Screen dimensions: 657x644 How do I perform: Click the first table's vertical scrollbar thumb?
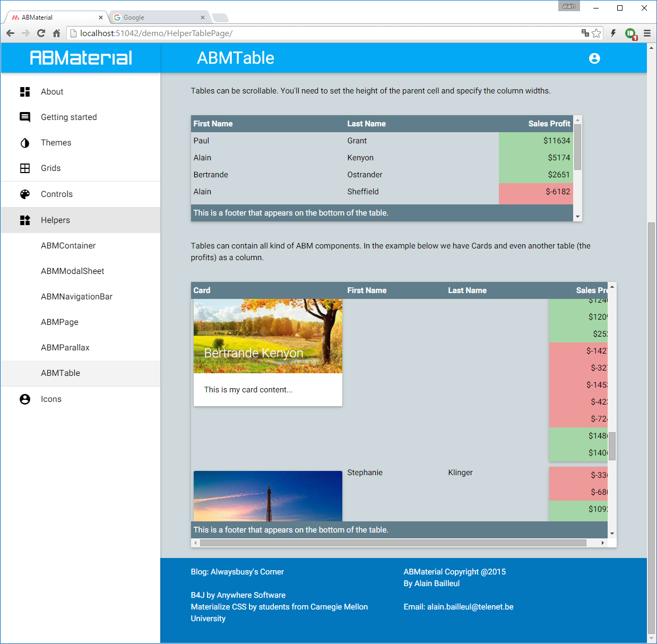point(578,147)
